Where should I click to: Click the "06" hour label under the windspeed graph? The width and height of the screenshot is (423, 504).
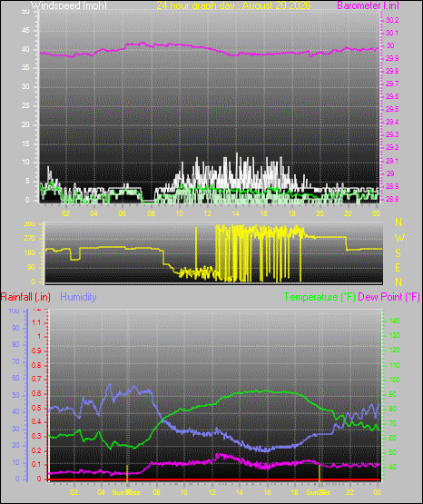pos(122,213)
